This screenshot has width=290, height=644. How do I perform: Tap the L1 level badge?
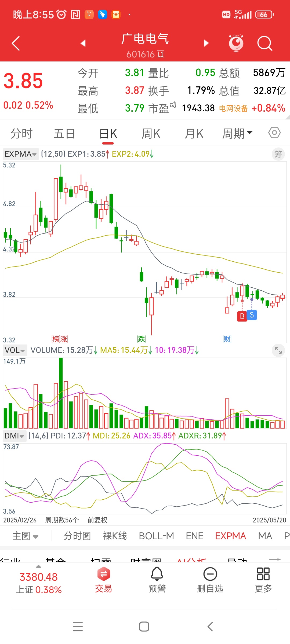point(161,54)
